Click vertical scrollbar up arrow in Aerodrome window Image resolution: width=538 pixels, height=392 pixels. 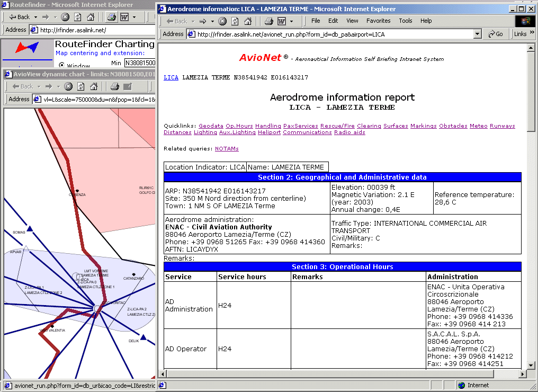pos(531,48)
